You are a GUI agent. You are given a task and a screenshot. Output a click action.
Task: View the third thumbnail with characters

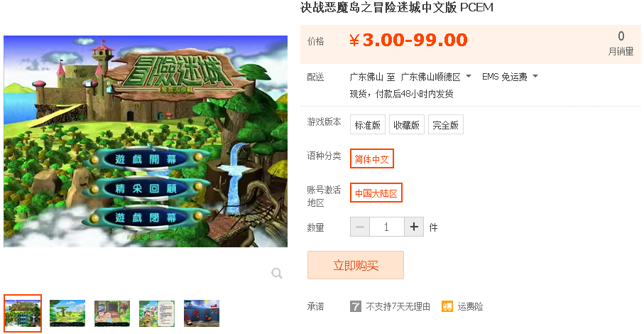click(112, 313)
